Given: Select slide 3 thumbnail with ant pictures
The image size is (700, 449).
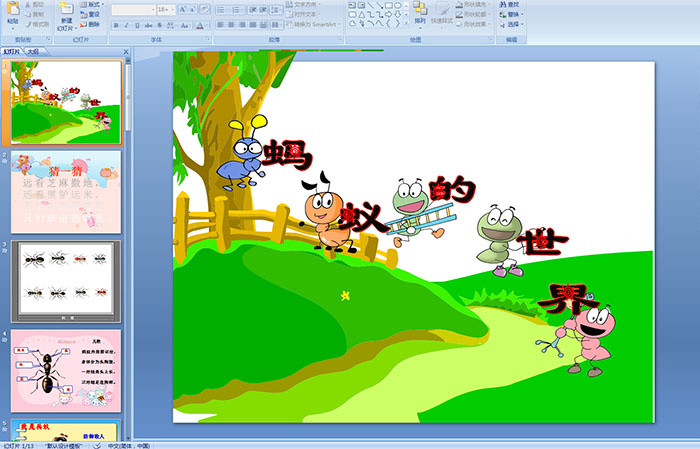Looking at the screenshot, I should 66,281.
